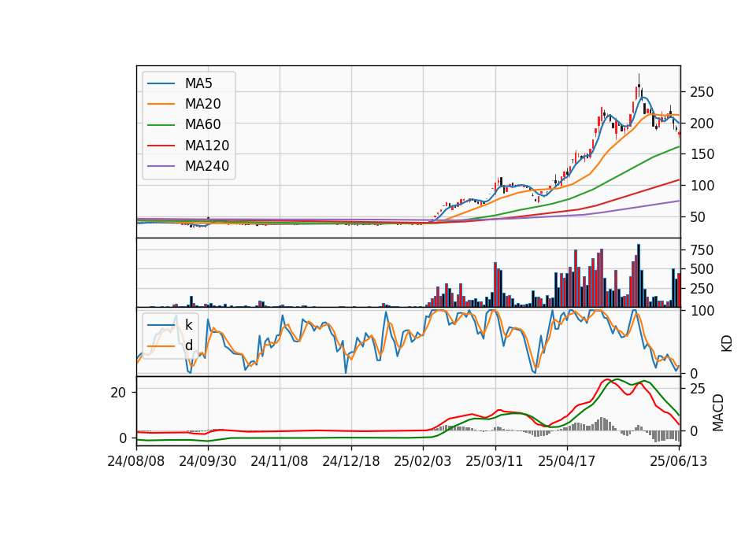Click the blue MA5 legend line swatch
This screenshot has height=543, width=756.
(x=161, y=83)
